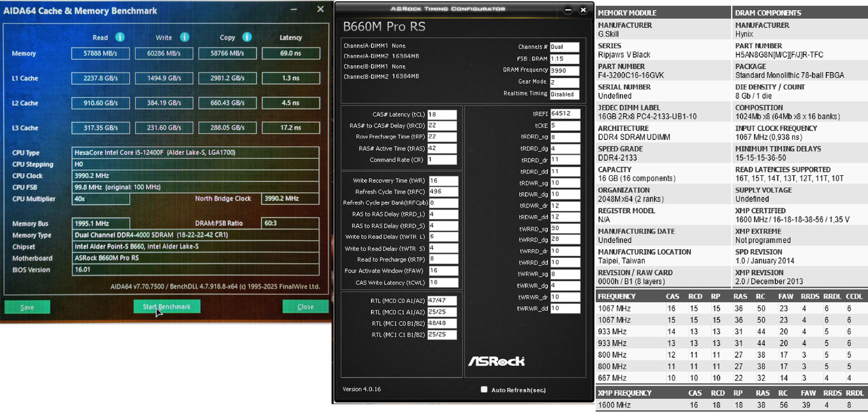Select the Memory Latency value 69.0 ns
Viewport: 868px width, 414px height.
(x=290, y=53)
